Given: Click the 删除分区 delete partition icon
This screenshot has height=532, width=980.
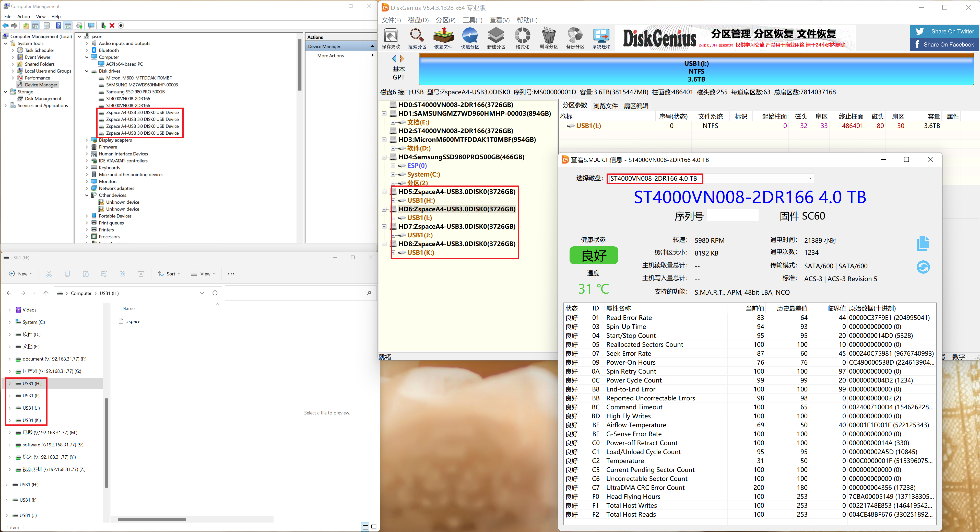Looking at the screenshot, I should click(x=549, y=38).
